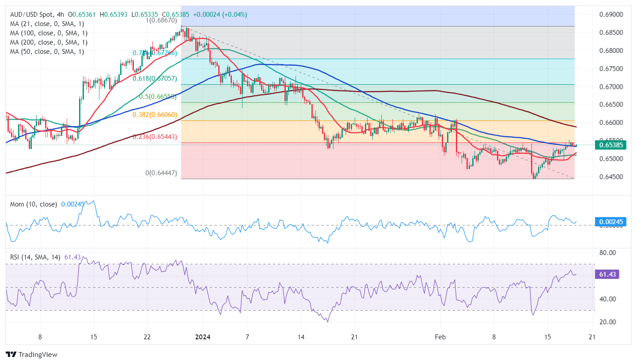Screen dimensions: 637x364
Task: Click the 0.64500 price axis label
Action: 611,176
